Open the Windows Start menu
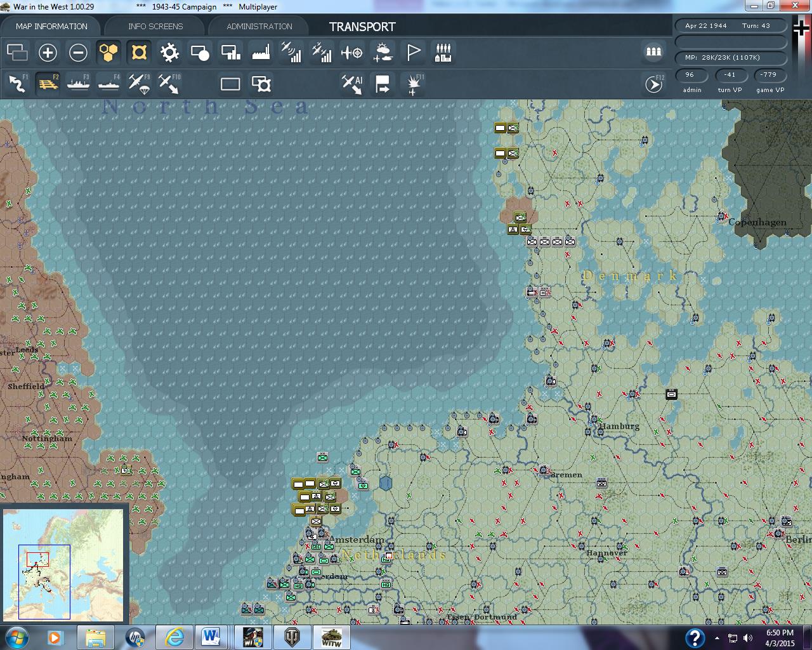 (x=16, y=637)
